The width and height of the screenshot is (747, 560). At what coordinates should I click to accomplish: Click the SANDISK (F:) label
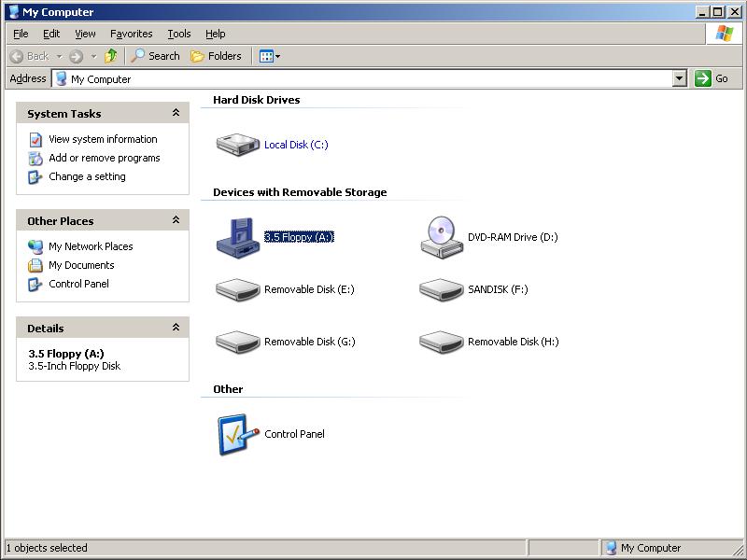tap(498, 289)
